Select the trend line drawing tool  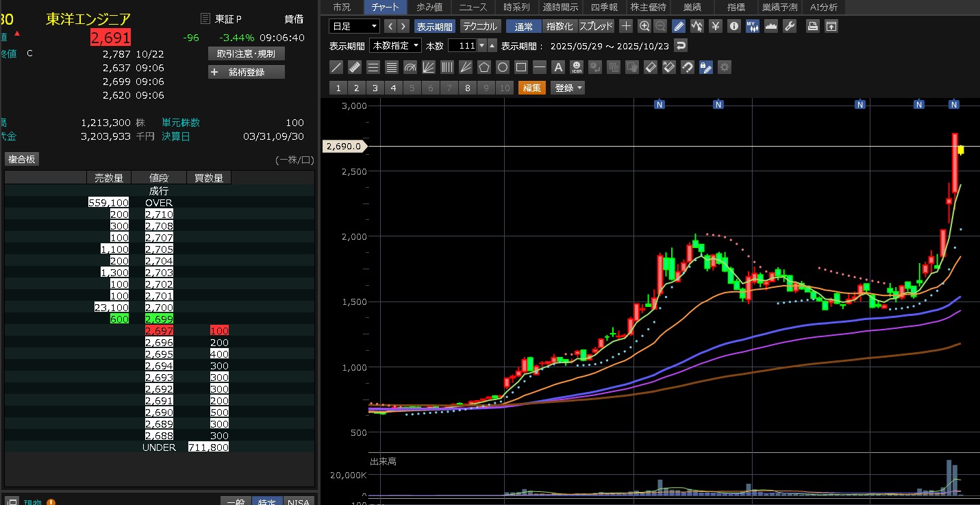336,67
